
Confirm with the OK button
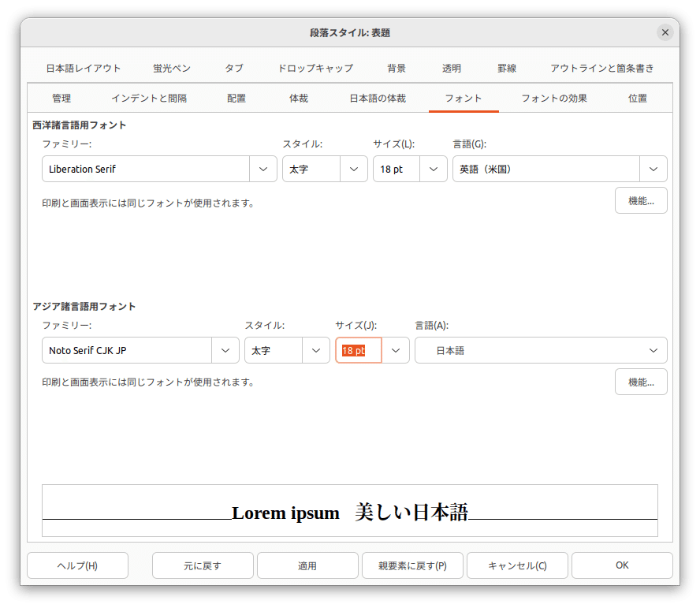[x=622, y=565]
